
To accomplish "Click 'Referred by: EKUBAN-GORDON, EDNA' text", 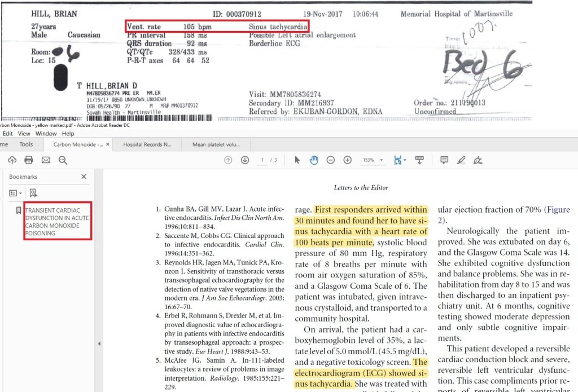I will 316,111.
